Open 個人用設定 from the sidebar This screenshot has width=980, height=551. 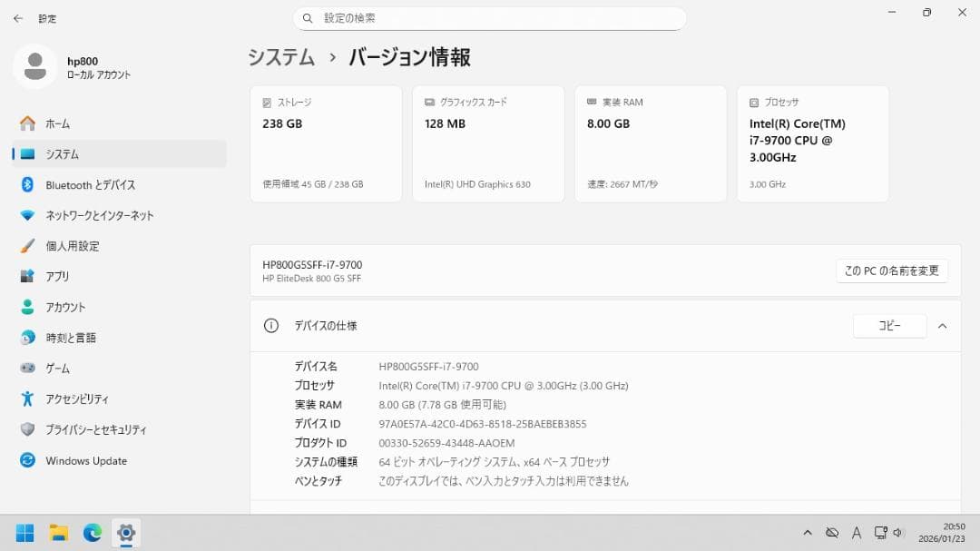pyautogui.click(x=77, y=245)
